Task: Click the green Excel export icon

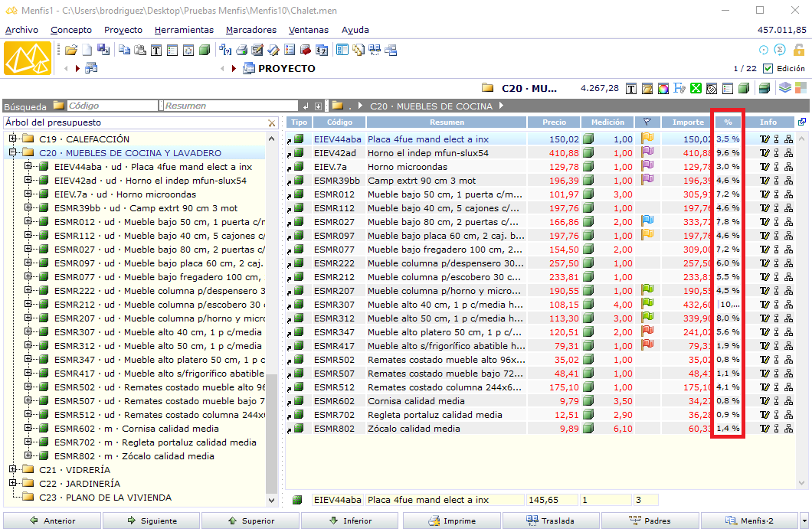Action: click(x=696, y=89)
